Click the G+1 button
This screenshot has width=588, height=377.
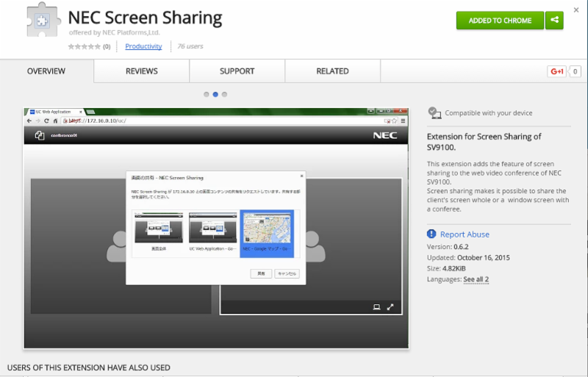pyautogui.click(x=556, y=71)
